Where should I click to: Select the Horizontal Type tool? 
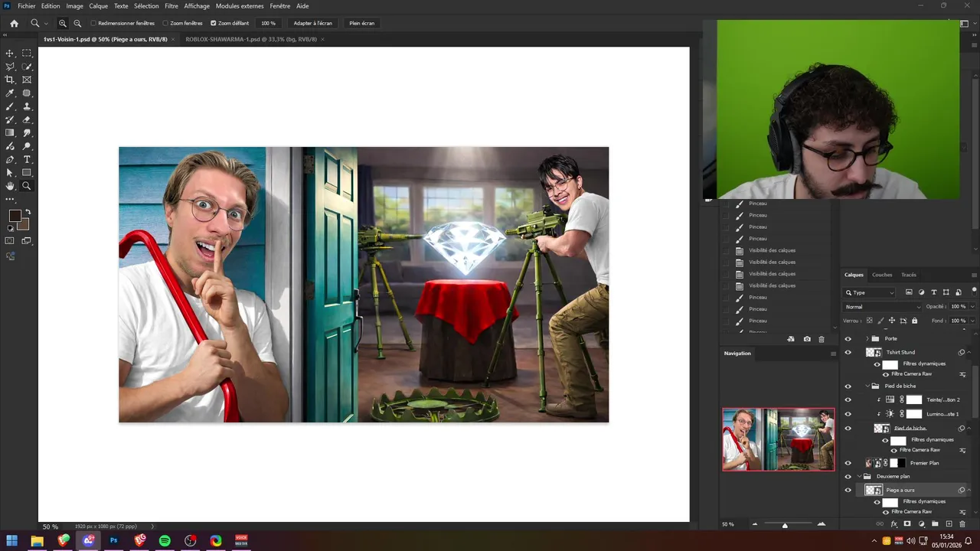(27, 159)
